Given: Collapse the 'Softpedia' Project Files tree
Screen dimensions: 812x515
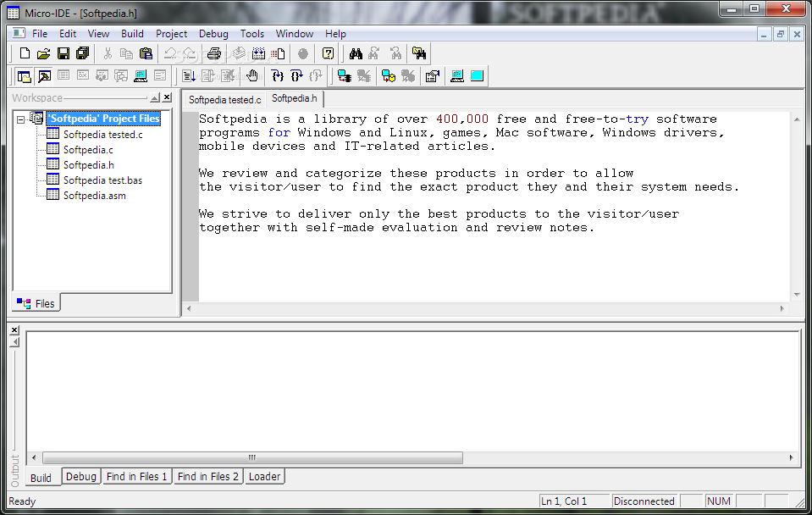Looking at the screenshot, I should pyautogui.click(x=20, y=119).
